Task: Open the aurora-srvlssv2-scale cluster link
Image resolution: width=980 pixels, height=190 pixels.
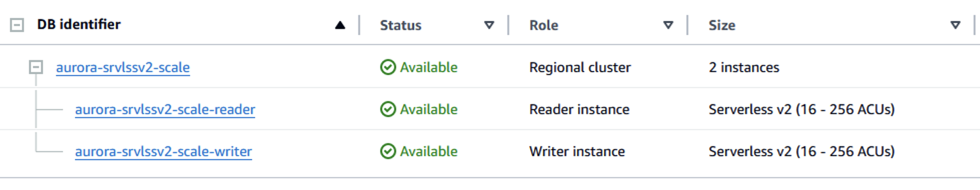Action: 123,67
